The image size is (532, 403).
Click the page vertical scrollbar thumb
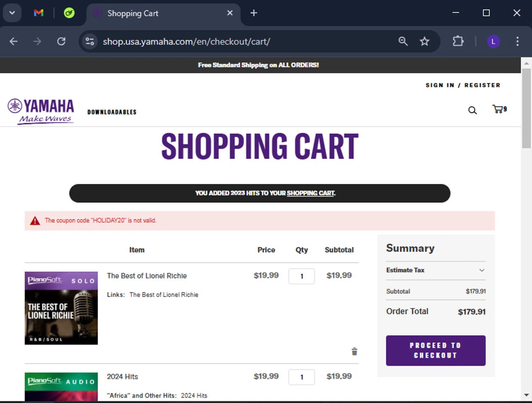[x=526, y=108]
